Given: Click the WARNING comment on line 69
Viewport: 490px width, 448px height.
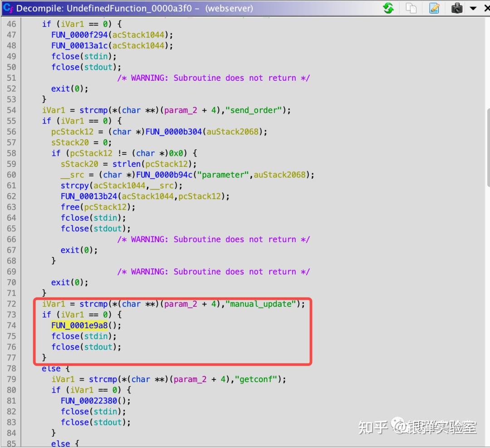Looking at the screenshot, I should pos(213,272).
